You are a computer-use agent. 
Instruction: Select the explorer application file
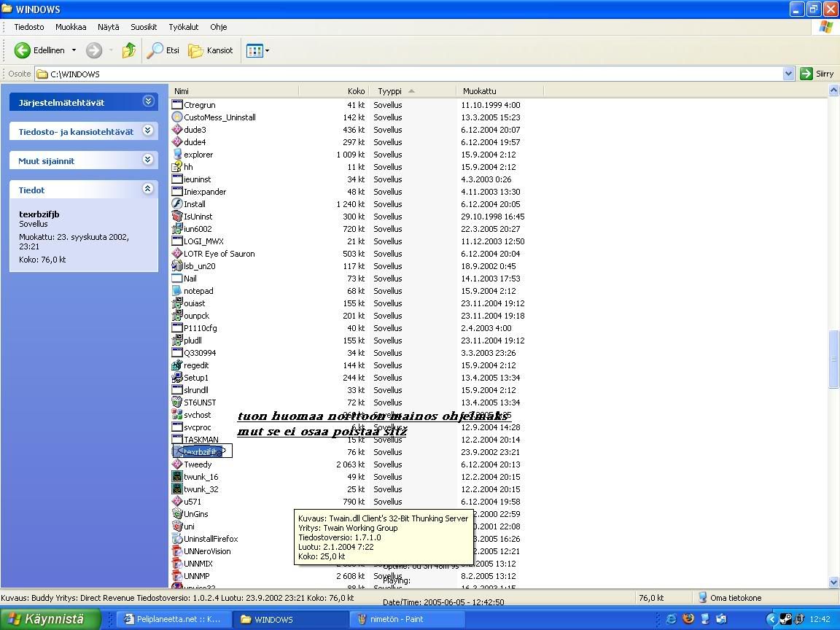[198, 155]
